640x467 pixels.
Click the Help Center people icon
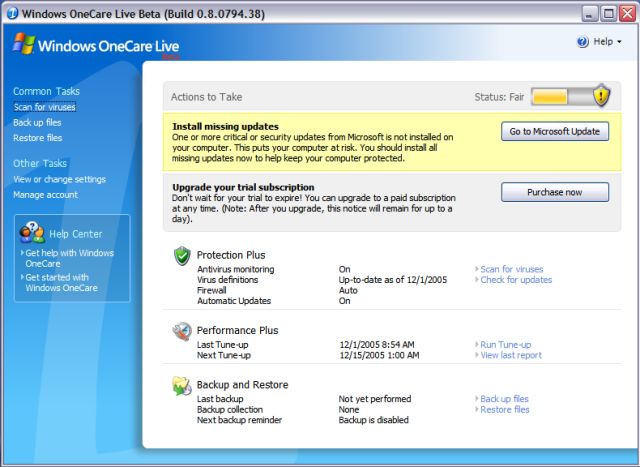pos(32,233)
